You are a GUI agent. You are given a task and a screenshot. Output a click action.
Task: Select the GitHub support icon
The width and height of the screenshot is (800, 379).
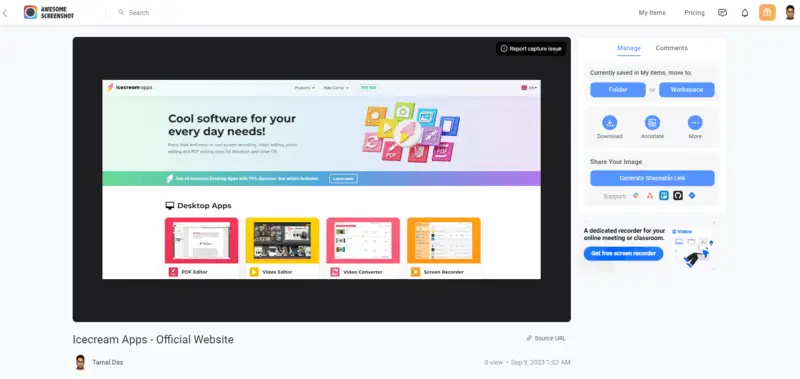678,195
